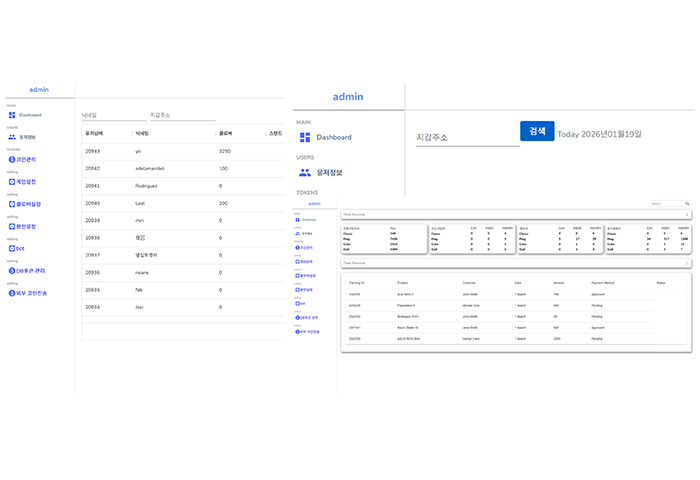This screenshot has width=700, height=480.
Task: Sort by the 유저넘버 column header
Action: point(94,134)
